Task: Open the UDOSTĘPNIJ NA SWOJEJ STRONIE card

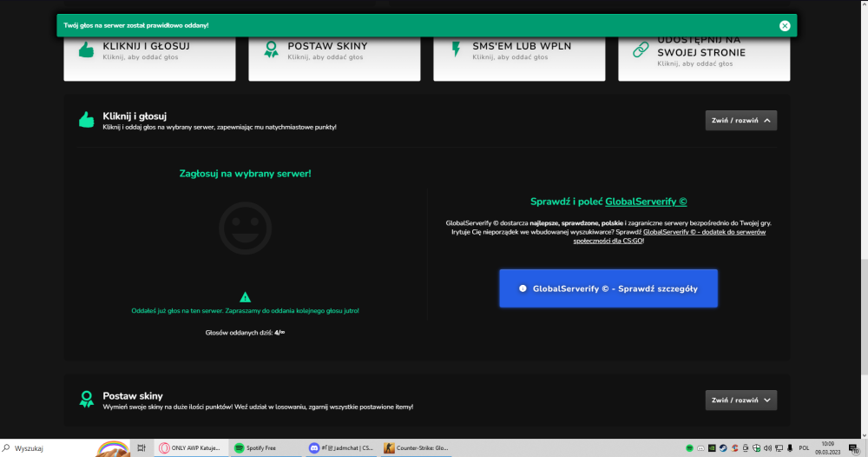Action: click(x=704, y=58)
